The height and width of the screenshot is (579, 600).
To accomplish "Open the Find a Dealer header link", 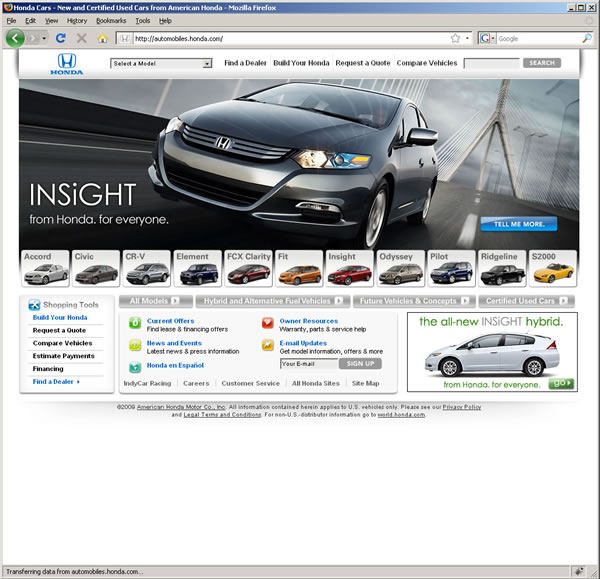I will 245,63.
